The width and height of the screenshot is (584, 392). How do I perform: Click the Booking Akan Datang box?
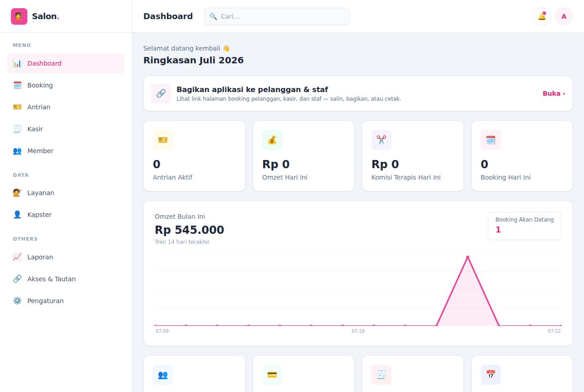pyautogui.click(x=525, y=226)
